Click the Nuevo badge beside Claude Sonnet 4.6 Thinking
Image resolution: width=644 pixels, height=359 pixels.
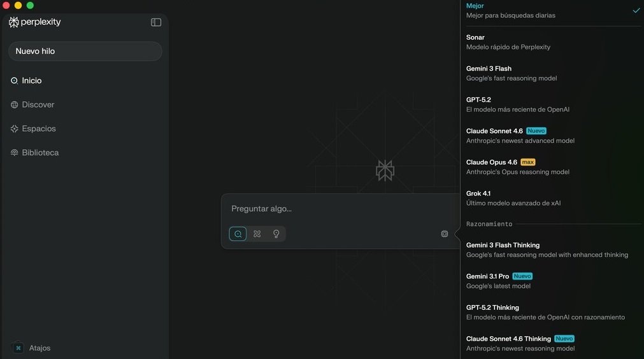pos(564,339)
